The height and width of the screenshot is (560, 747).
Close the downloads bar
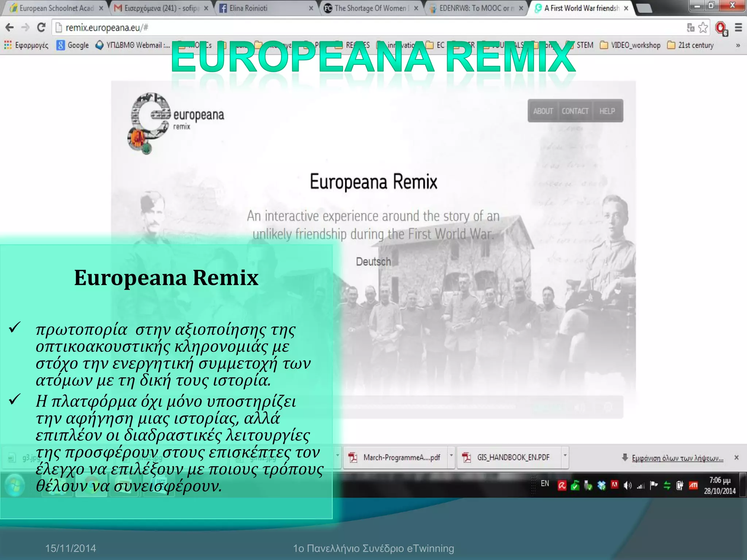coord(736,457)
